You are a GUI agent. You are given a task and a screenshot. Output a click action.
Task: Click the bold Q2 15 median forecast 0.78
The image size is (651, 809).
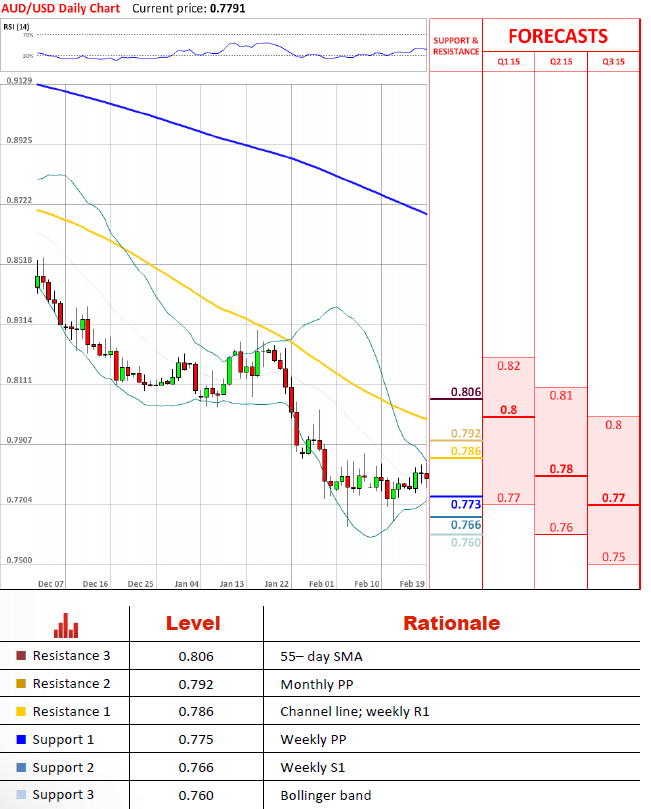561,469
